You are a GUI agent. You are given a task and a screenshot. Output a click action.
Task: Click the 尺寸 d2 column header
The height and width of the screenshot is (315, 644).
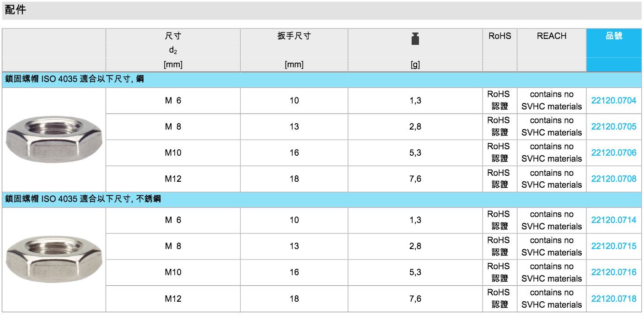point(173,43)
